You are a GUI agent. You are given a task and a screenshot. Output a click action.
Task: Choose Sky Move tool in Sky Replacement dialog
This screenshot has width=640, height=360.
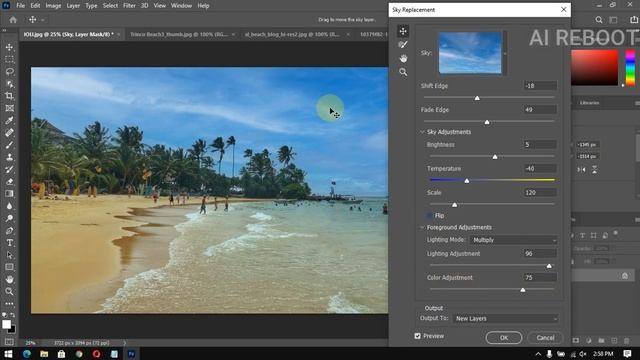tap(403, 31)
